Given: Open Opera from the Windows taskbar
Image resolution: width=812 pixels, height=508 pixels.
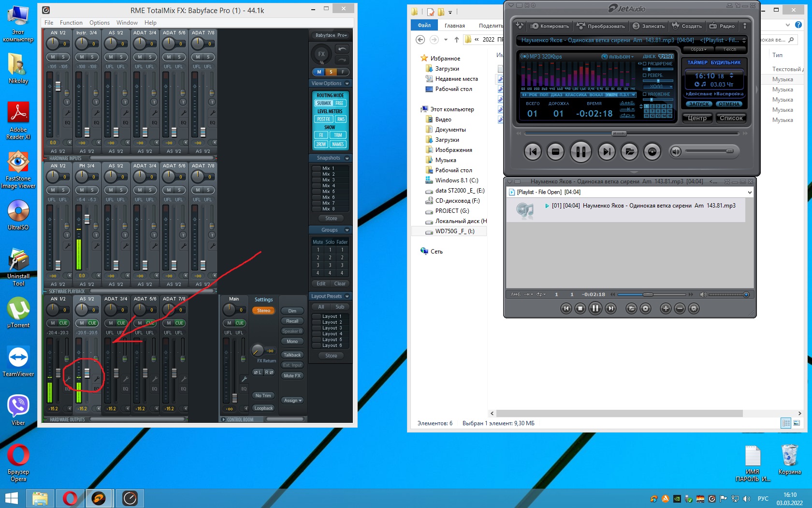Looking at the screenshot, I should (x=70, y=498).
